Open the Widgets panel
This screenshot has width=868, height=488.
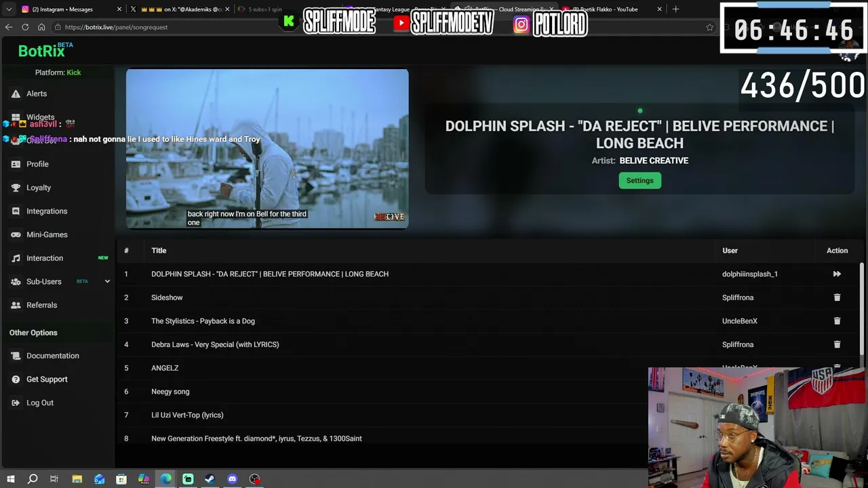click(x=41, y=117)
